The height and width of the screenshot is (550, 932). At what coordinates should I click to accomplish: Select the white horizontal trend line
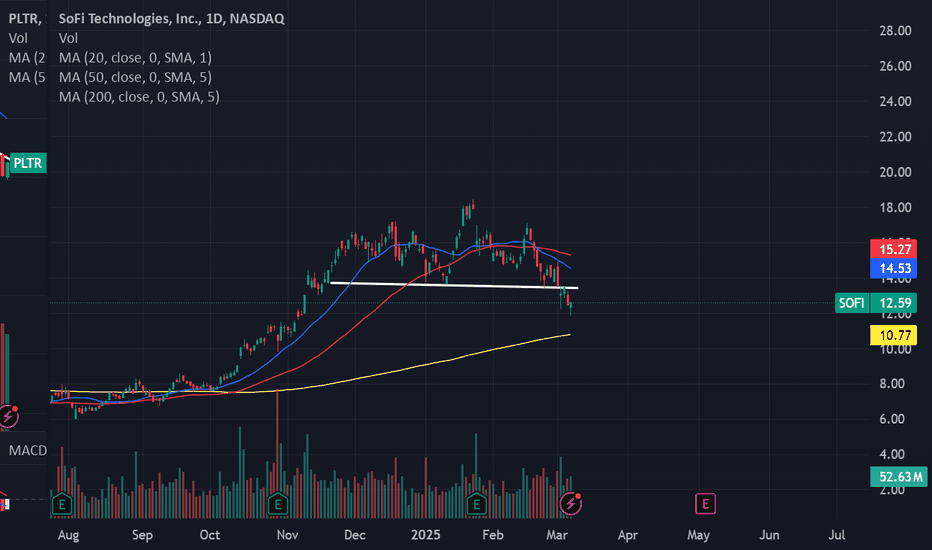point(454,285)
